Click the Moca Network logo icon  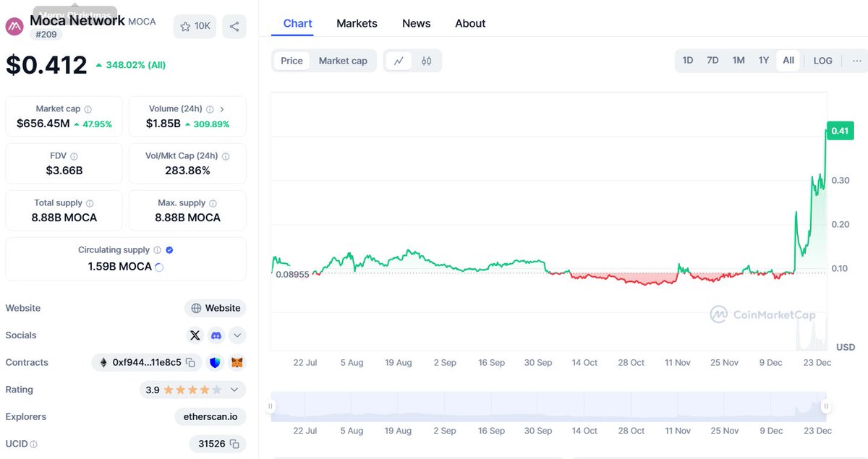[14, 27]
